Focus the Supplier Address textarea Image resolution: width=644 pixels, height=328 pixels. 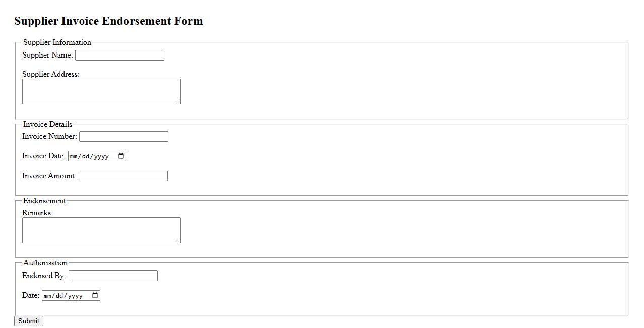point(101,91)
